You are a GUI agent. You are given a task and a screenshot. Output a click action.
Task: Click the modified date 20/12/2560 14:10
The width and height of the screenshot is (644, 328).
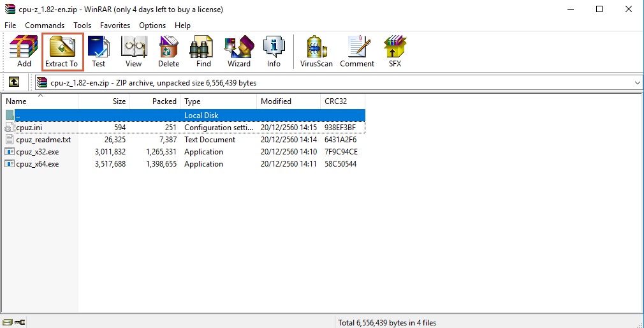(289, 152)
